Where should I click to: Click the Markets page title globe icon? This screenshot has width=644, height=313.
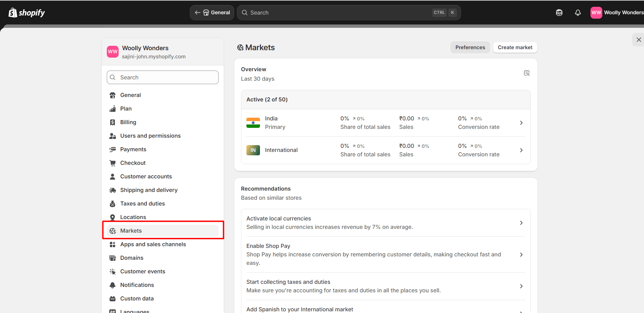pos(240,47)
